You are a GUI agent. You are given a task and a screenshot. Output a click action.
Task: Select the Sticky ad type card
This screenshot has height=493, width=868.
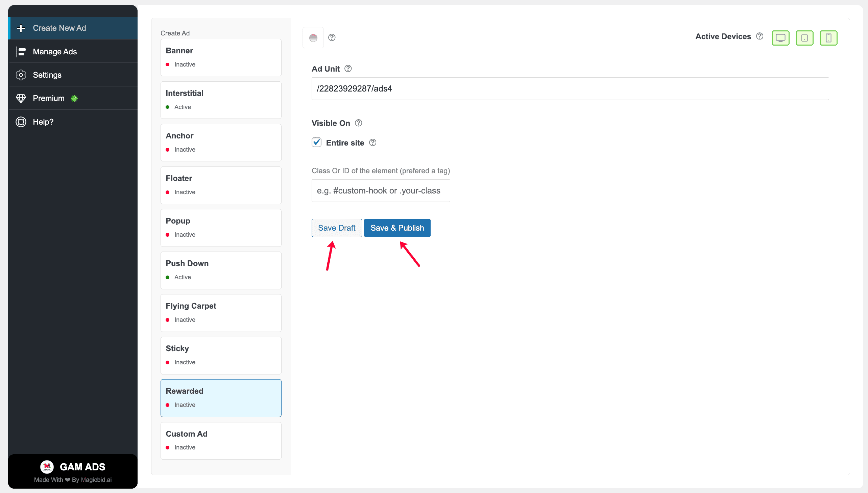point(221,356)
